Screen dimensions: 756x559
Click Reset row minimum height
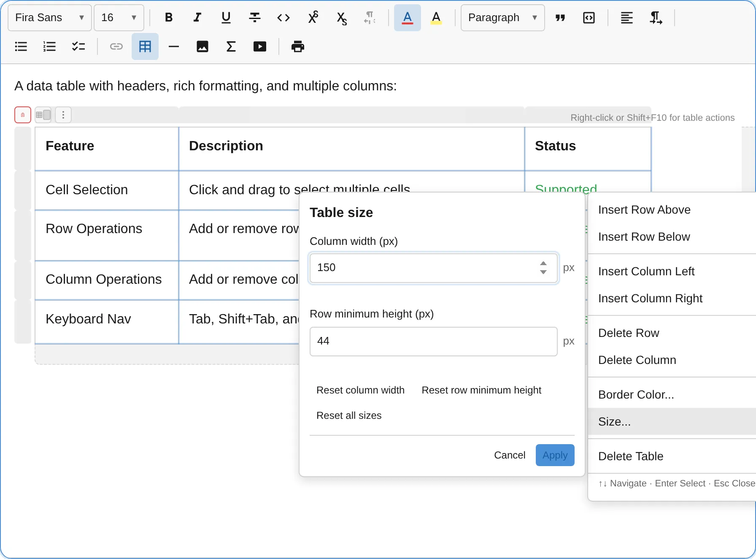481,390
